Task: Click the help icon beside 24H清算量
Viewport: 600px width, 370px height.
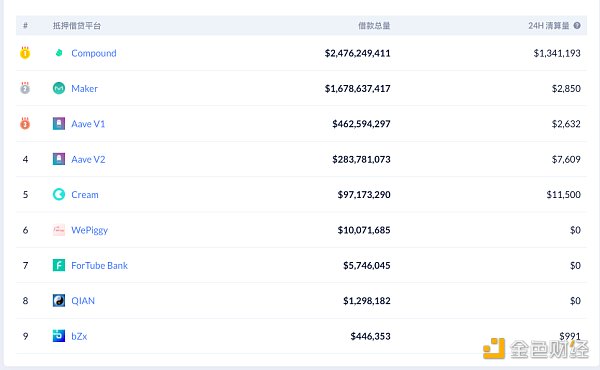Action: (577, 25)
